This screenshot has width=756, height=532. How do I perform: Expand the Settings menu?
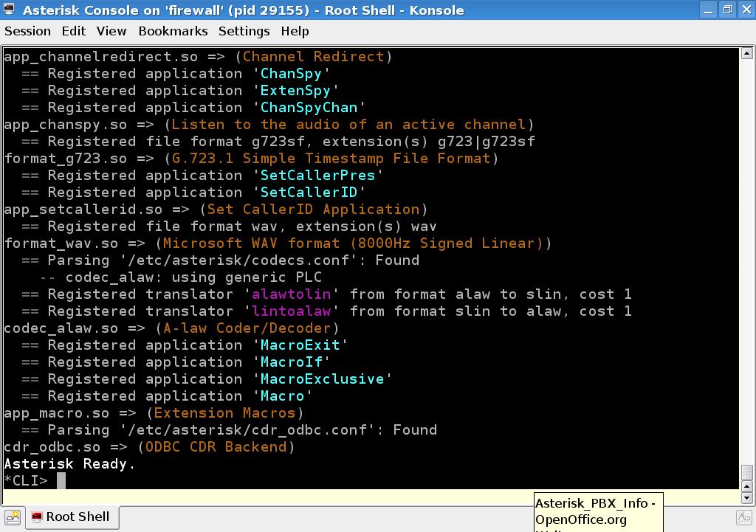pyautogui.click(x=244, y=31)
